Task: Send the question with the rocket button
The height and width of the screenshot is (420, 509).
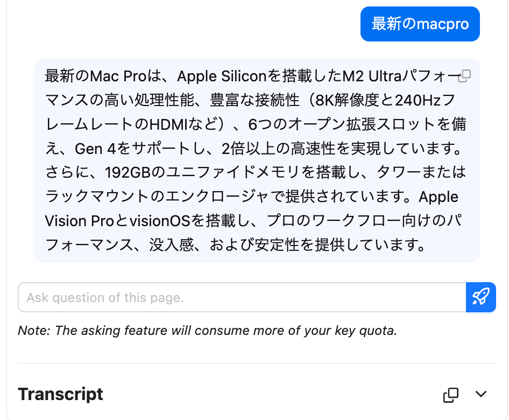Action: click(x=480, y=297)
